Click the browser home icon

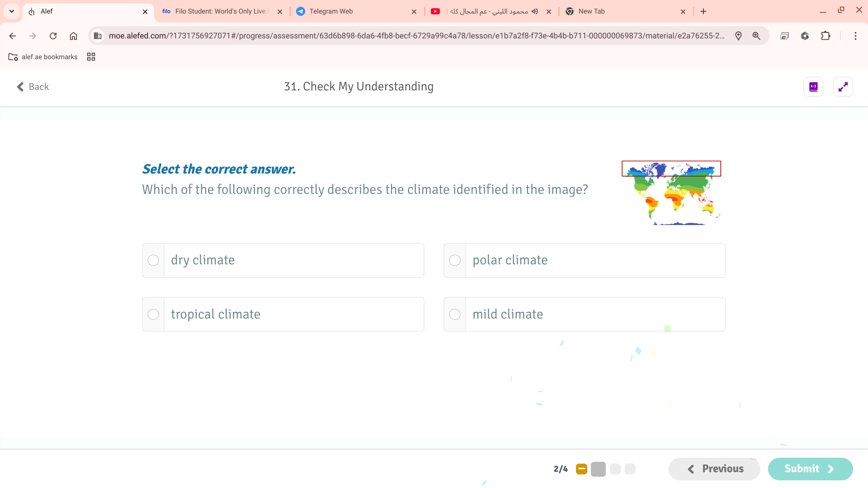pyautogui.click(x=73, y=36)
